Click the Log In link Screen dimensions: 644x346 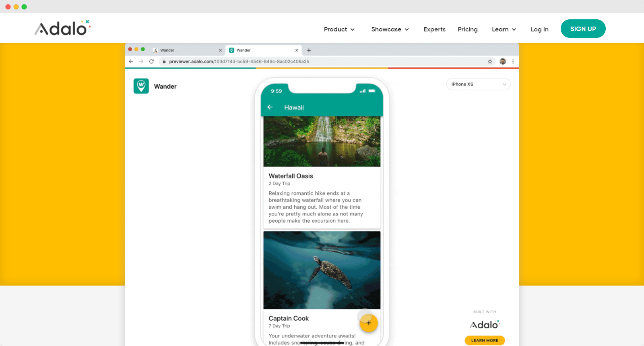point(539,29)
